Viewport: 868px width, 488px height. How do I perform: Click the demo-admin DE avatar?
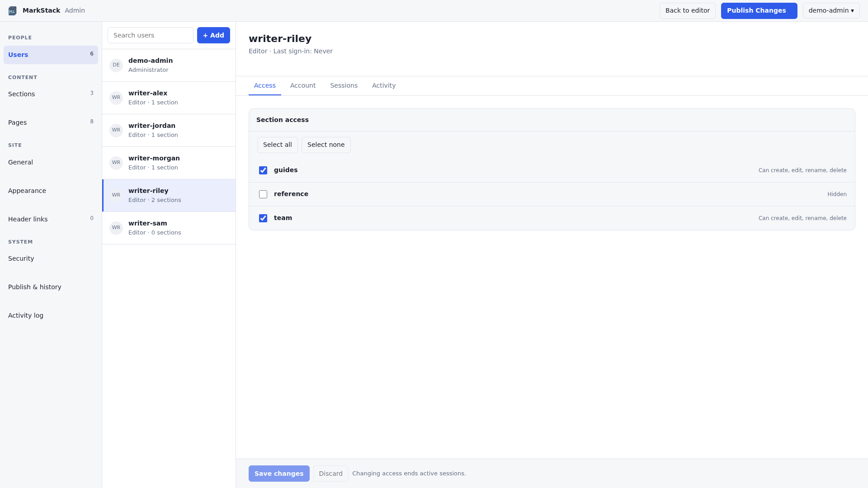[x=116, y=65]
